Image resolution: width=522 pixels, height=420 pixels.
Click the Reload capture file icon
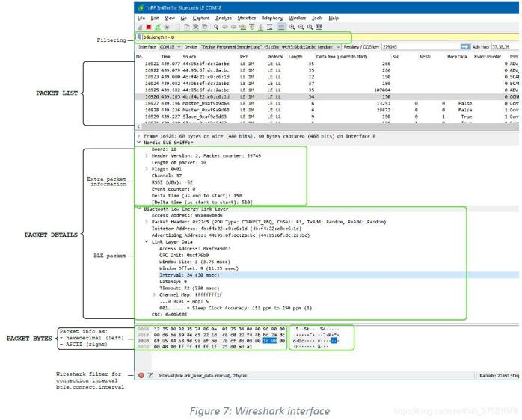(x=205, y=28)
